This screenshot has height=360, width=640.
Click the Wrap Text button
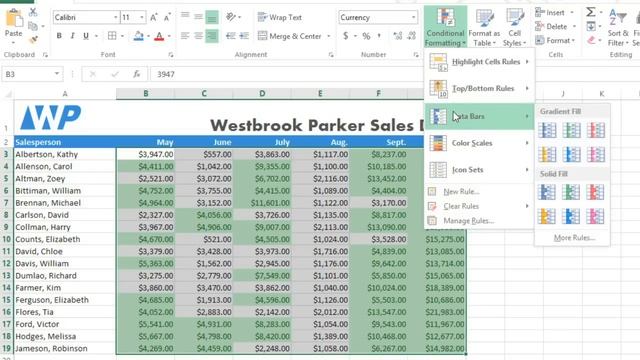(x=280, y=18)
